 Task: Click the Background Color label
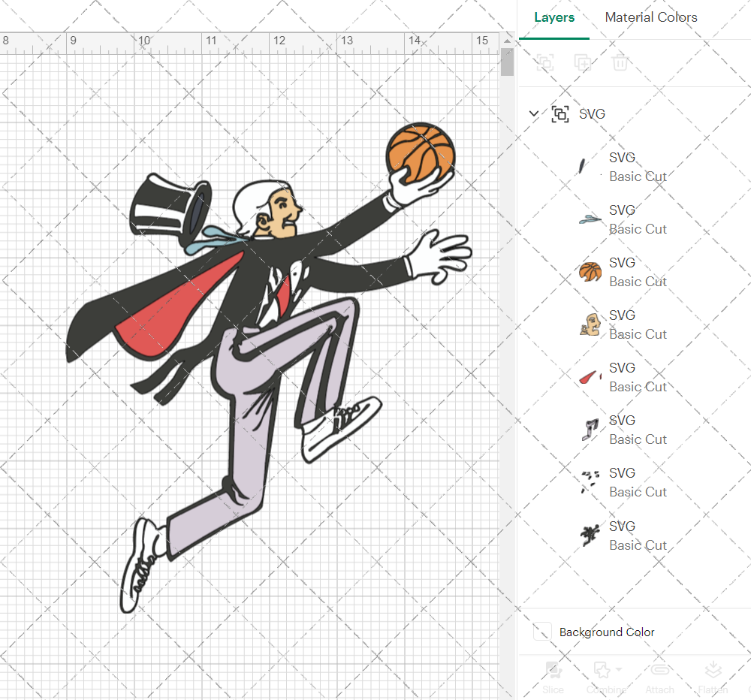tap(606, 632)
